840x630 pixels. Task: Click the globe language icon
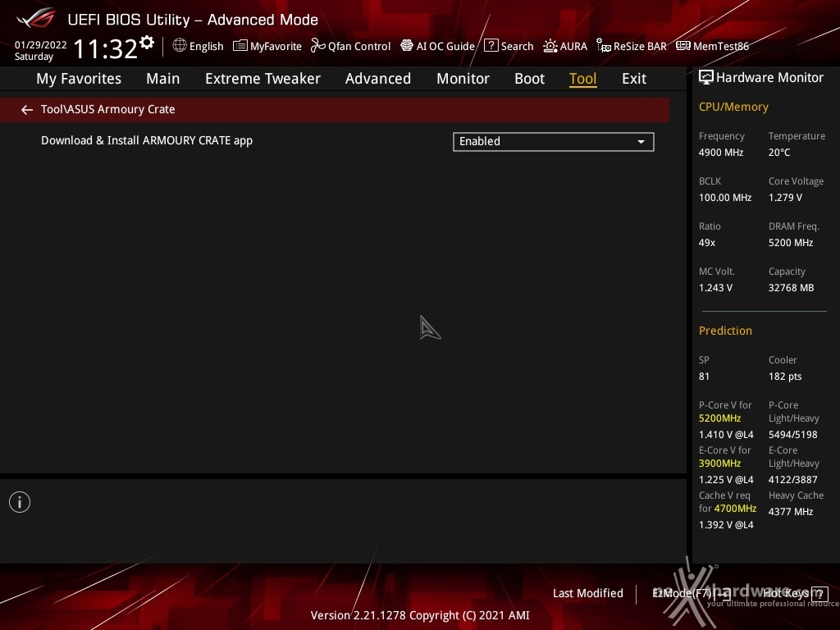(180, 46)
